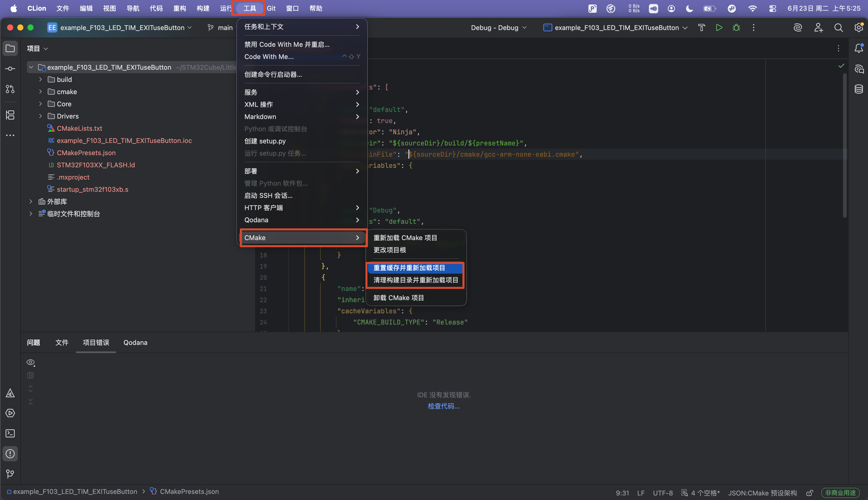The width and height of the screenshot is (868, 500).
Task: Expand the Drivers folder
Action: tap(40, 116)
